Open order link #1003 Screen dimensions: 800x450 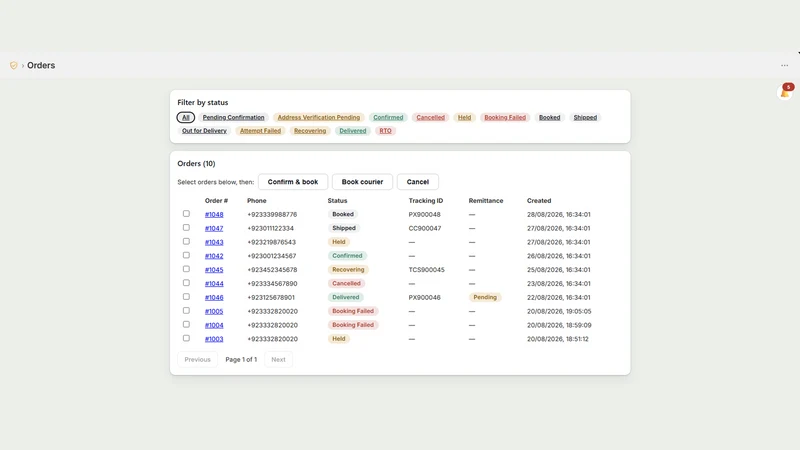tap(214, 339)
